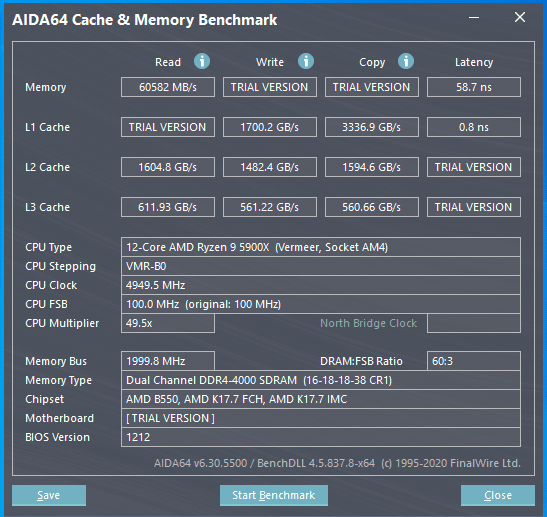Minimize the AIDA64 benchmark window
The image size is (547, 517).
coord(474,17)
